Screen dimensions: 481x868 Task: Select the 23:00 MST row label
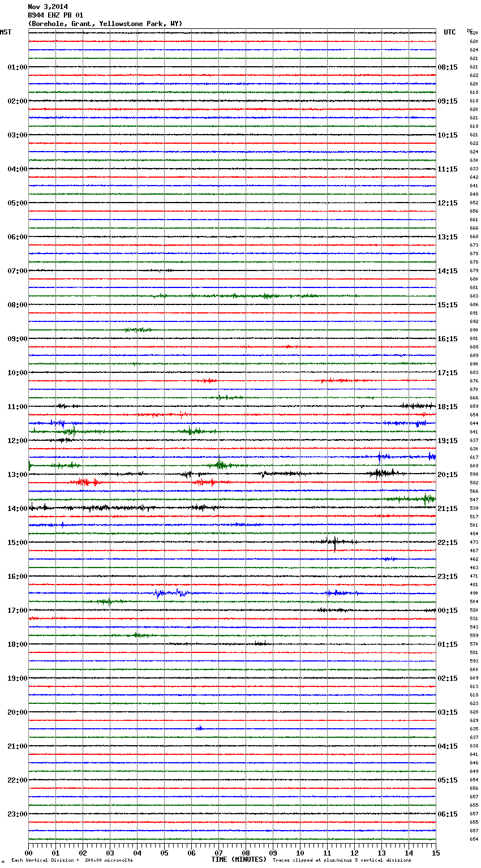pos(18,814)
